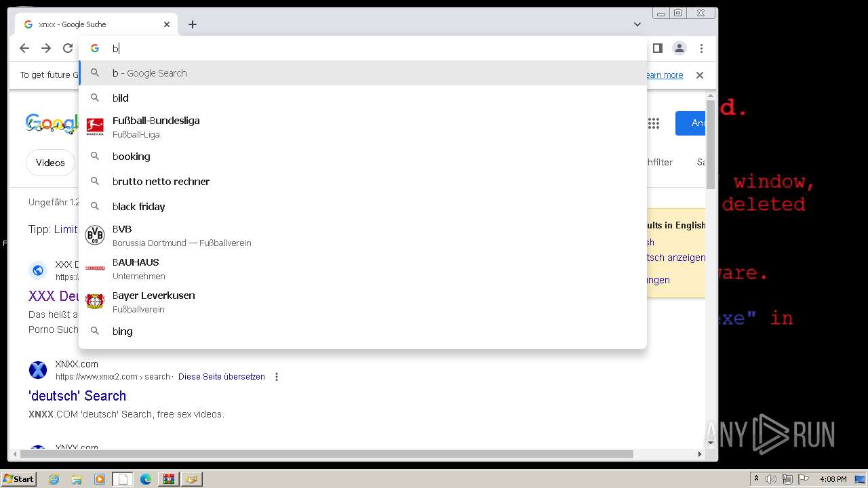The width and height of the screenshot is (868, 488).
Task: Toggle the Chrome side panel icon
Action: [657, 48]
